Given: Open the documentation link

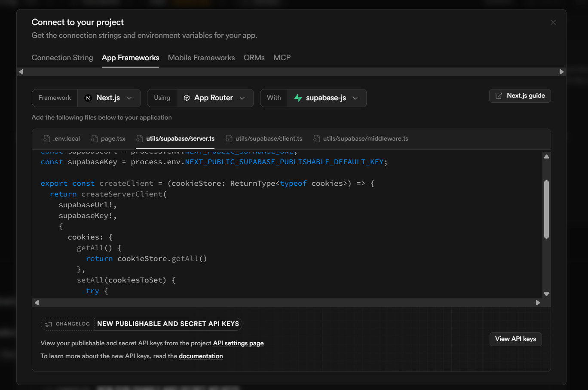Looking at the screenshot, I should [x=201, y=356].
